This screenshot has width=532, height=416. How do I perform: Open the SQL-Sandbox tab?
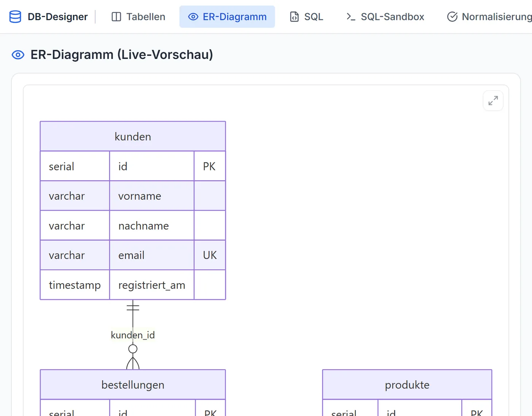(x=385, y=17)
